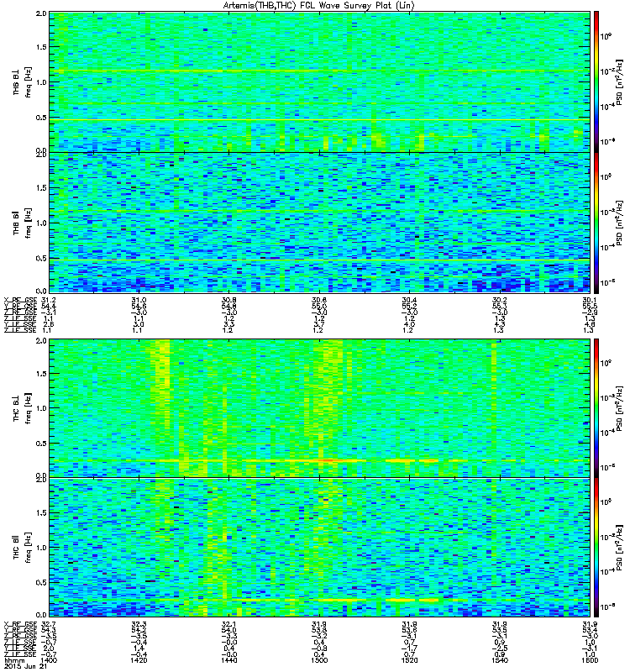This screenshot has height=672, width=630.
Task: Click the '1.0' tick of the THB B⊥ panel
Action: 41,82
